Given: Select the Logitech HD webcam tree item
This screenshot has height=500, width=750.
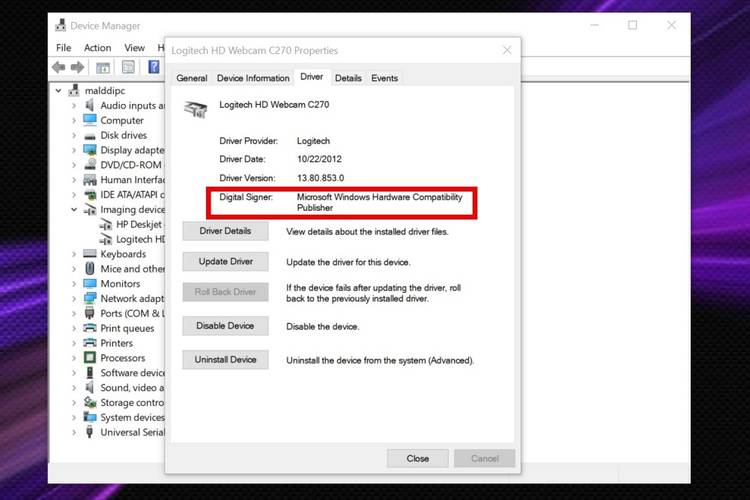Looking at the screenshot, I should tap(132, 239).
